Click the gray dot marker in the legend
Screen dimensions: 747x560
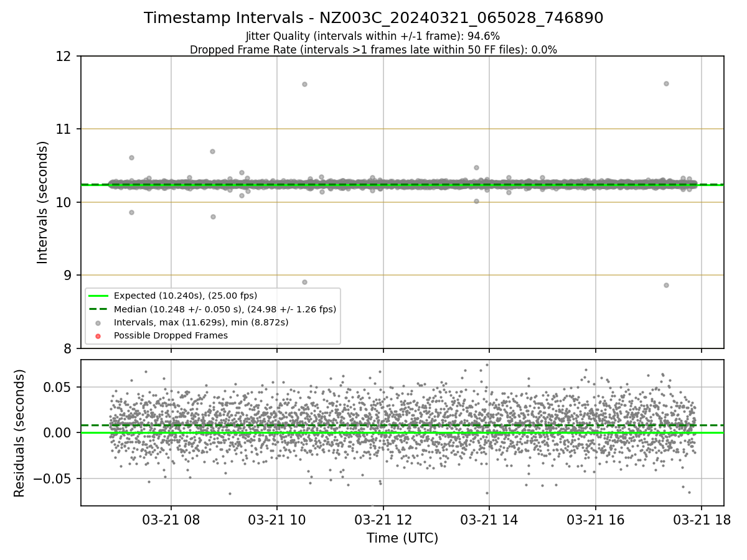[98, 322]
